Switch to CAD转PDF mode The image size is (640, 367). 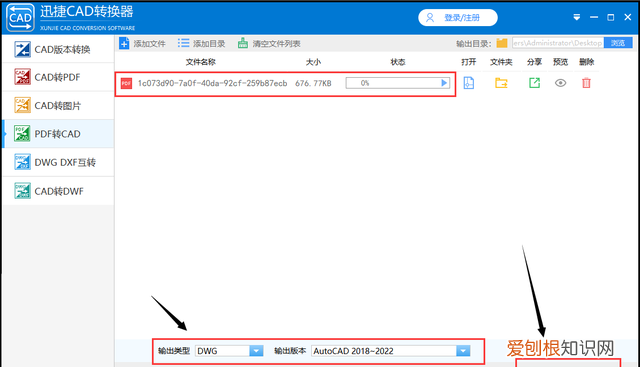coord(58,77)
